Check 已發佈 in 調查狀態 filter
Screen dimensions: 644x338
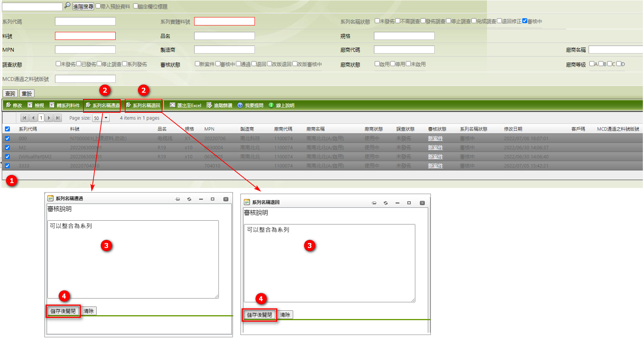pyautogui.click(x=79, y=64)
